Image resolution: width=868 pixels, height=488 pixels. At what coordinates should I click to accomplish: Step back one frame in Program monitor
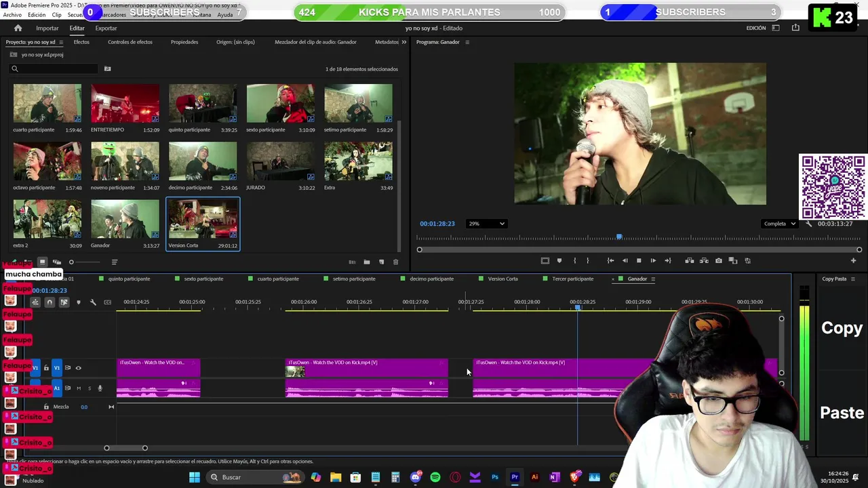pos(625,260)
